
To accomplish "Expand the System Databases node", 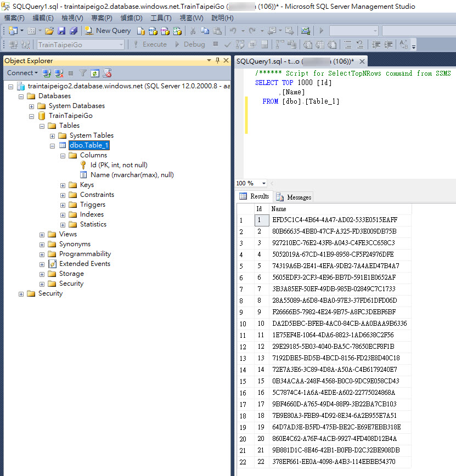I will [x=31, y=106].
